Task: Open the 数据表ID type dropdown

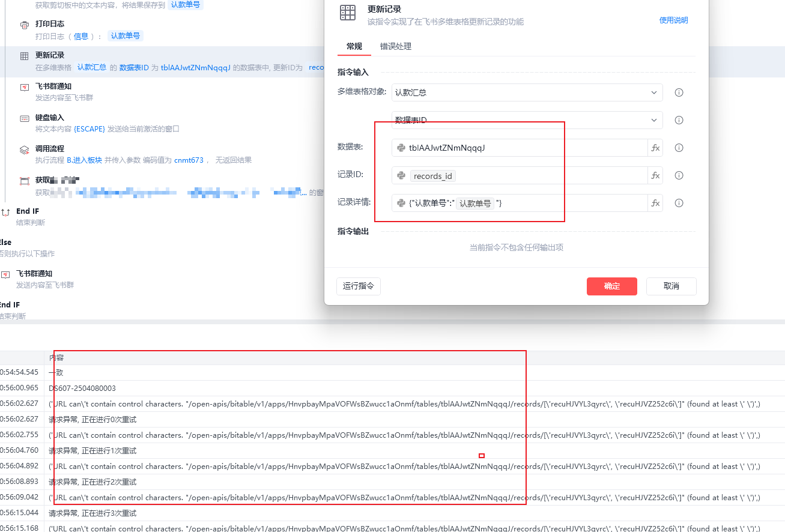Action: pyautogui.click(x=527, y=120)
